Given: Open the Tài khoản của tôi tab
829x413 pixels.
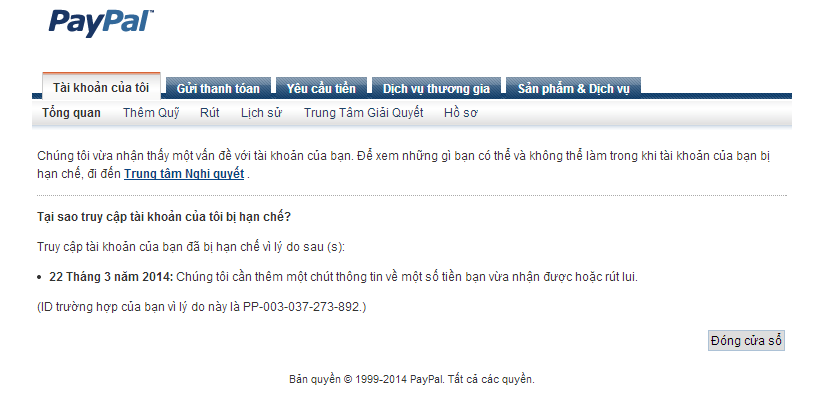Looking at the screenshot, I should coord(101,87).
